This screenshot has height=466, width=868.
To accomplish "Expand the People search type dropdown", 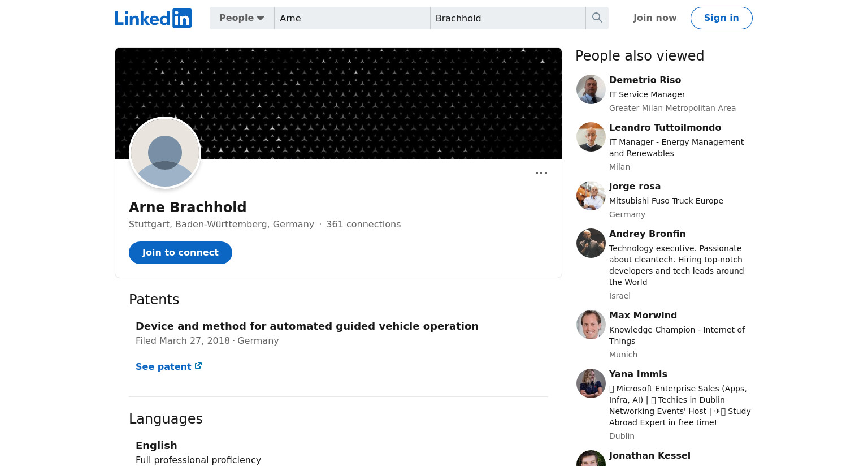I will click(242, 18).
